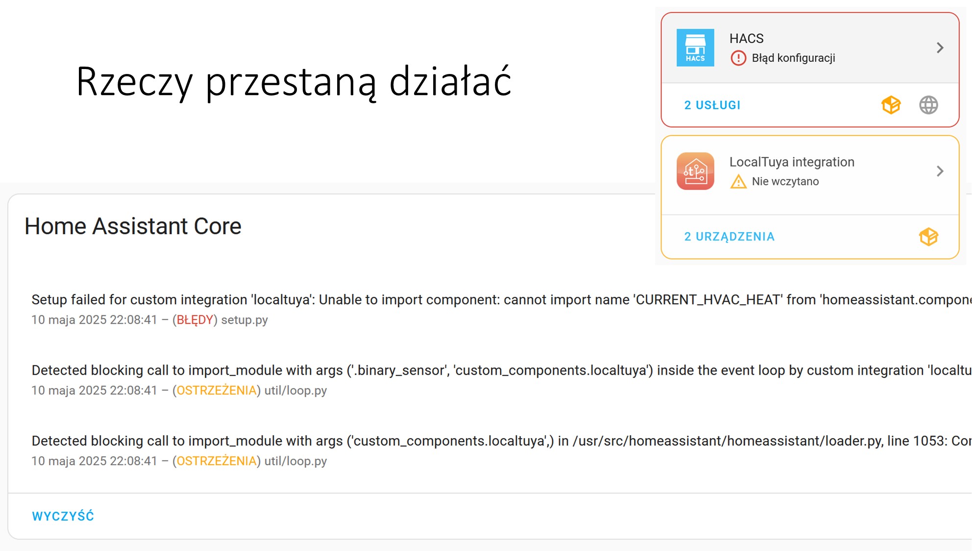Expand the HACS card chevron
The height and width of the screenshot is (551, 980).
click(940, 48)
